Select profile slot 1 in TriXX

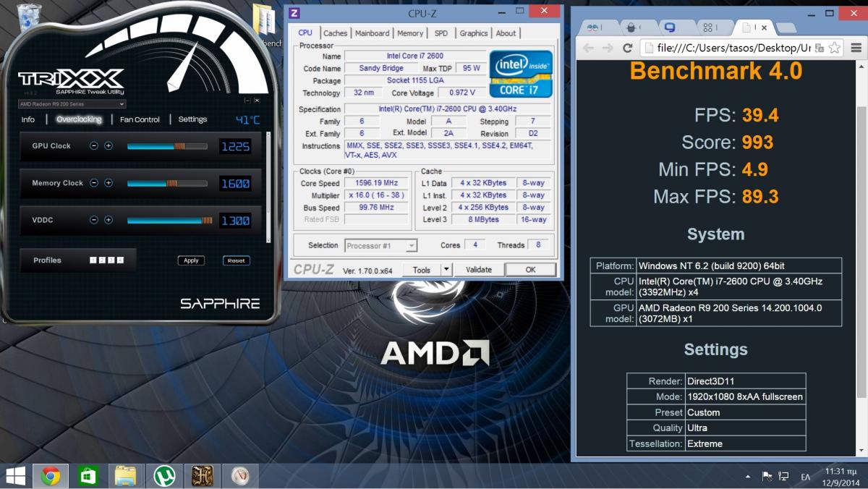click(x=93, y=260)
